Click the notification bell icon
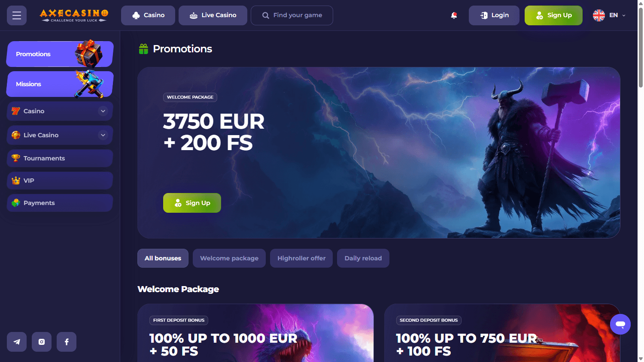The height and width of the screenshot is (362, 644). coord(454,15)
